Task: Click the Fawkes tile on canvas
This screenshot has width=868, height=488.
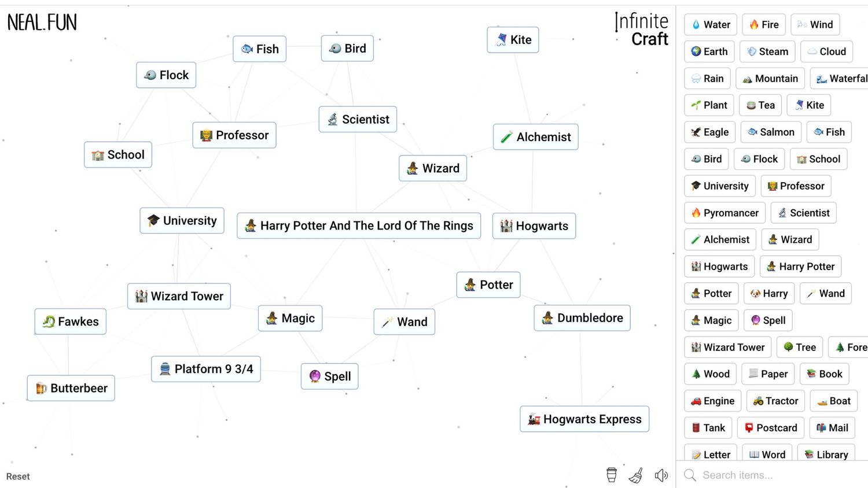Action: point(70,321)
